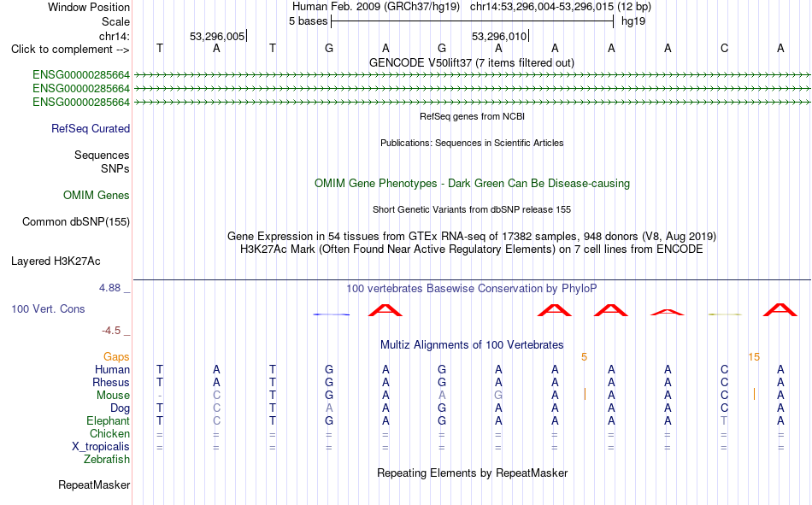Open the RefSeq Curated track label
This screenshot has height=505, width=812.
91,128
